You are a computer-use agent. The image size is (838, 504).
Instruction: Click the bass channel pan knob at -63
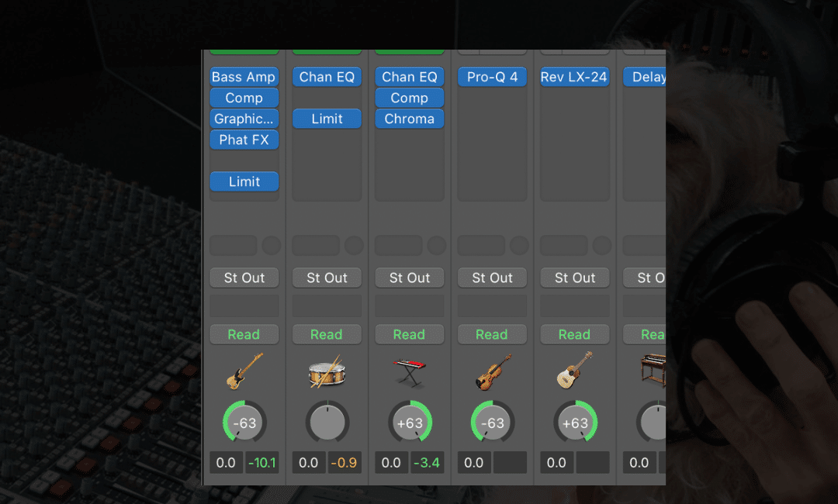244,423
